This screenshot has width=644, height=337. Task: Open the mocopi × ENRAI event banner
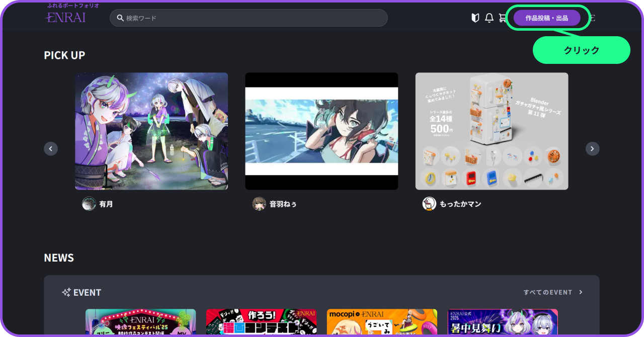[382, 322]
